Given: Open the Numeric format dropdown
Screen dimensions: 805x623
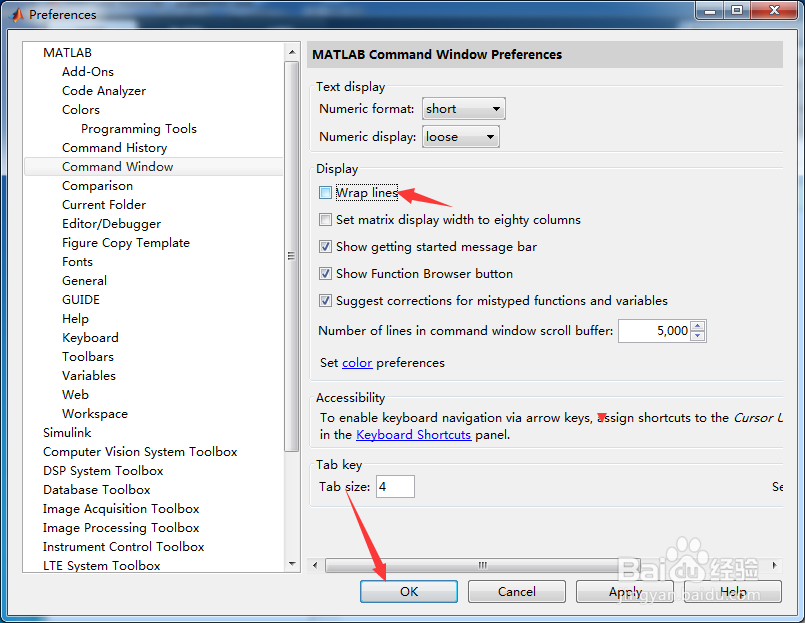Looking at the screenshot, I should point(464,109).
